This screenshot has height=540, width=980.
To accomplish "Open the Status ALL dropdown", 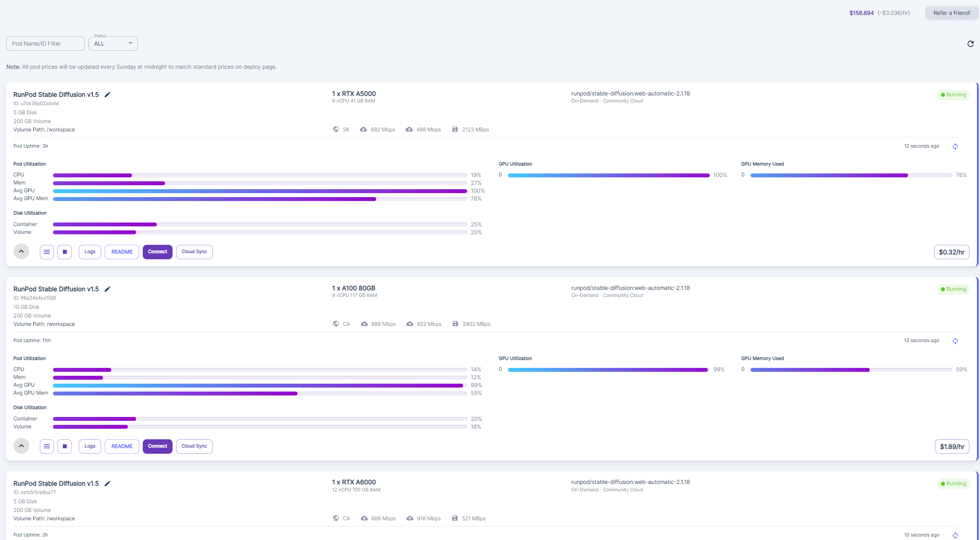I will pyautogui.click(x=113, y=44).
